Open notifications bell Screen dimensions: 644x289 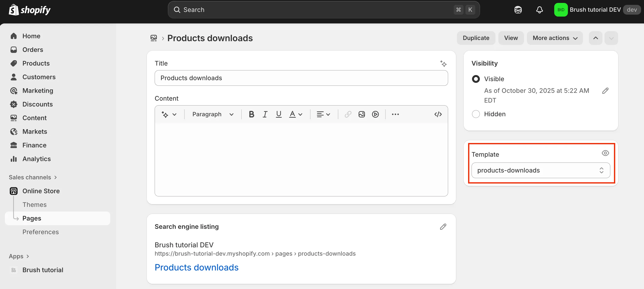(x=540, y=10)
